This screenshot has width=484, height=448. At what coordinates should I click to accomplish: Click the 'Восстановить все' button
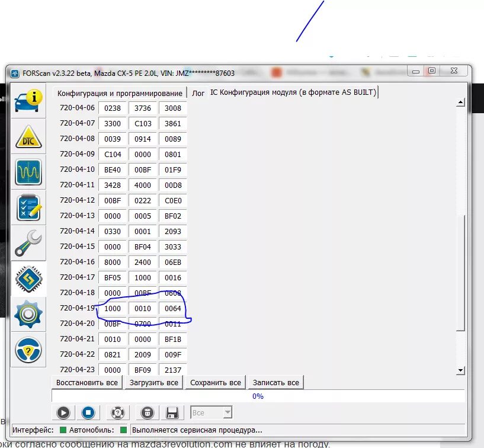[87, 383]
